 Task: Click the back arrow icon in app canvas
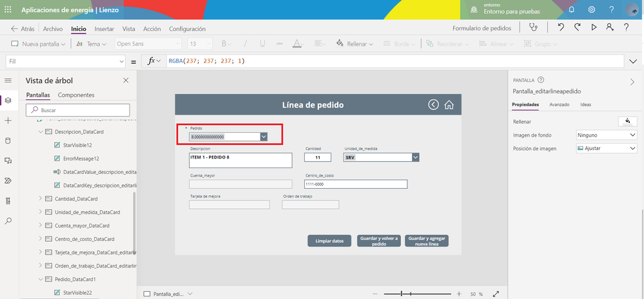coord(433,105)
